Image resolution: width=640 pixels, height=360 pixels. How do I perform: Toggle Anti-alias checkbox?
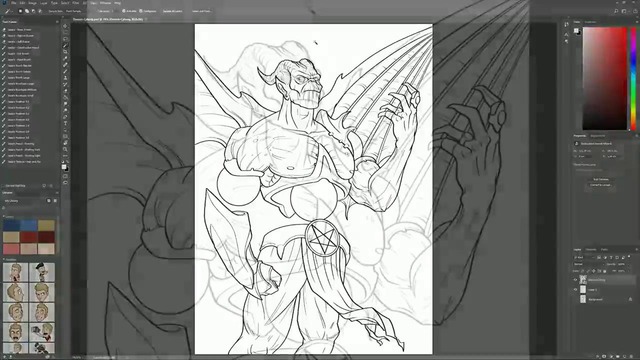(x=124, y=11)
